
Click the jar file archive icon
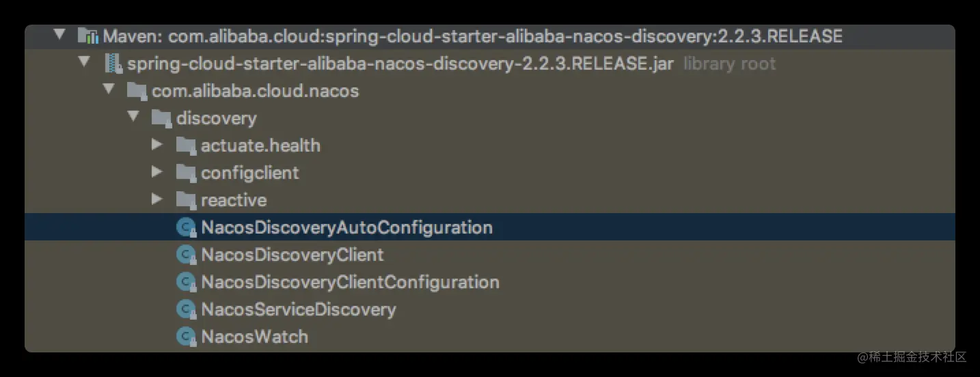pos(113,64)
